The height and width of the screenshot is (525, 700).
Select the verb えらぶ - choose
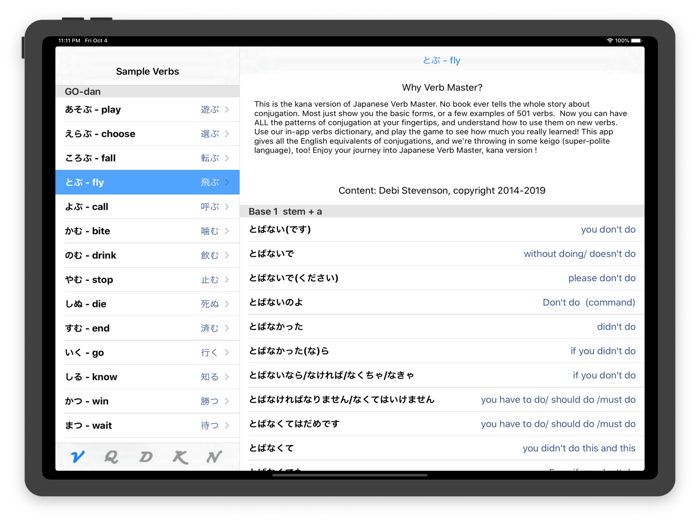pyautogui.click(x=147, y=134)
